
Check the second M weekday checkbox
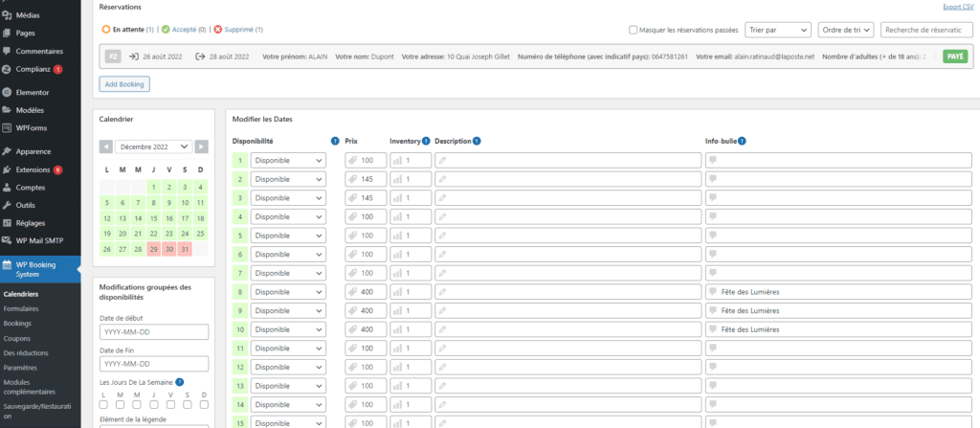click(137, 404)
